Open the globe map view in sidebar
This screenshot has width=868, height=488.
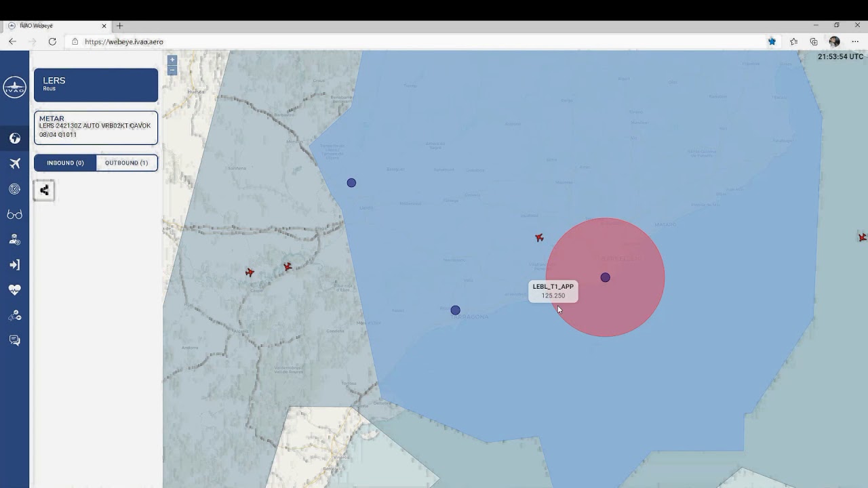point(14,138)
